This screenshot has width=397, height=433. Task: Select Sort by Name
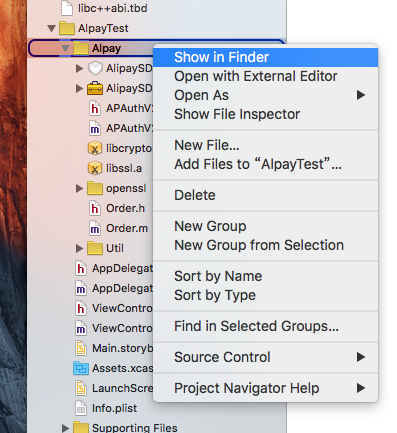tap(265, 276)
